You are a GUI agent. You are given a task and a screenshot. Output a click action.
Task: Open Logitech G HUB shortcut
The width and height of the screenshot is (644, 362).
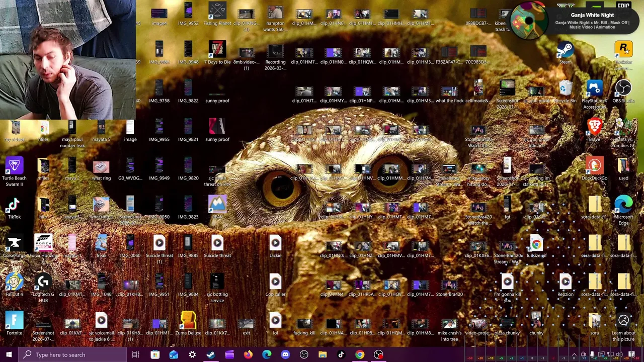(43, 288)
